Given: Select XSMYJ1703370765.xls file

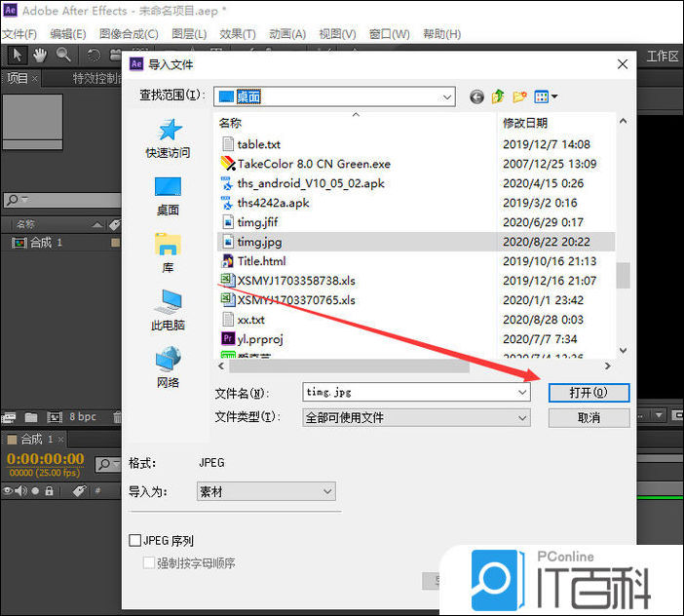Looking at the screenshot, I should [x=287, y=300].
